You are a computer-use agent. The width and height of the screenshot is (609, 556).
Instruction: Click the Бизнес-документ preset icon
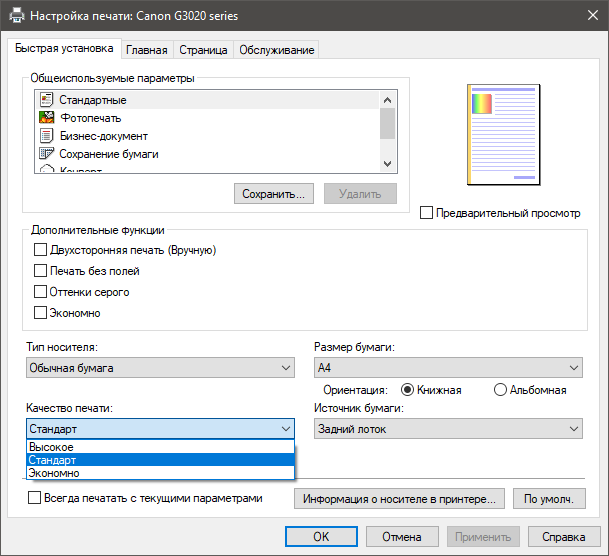tap(47, 136)
